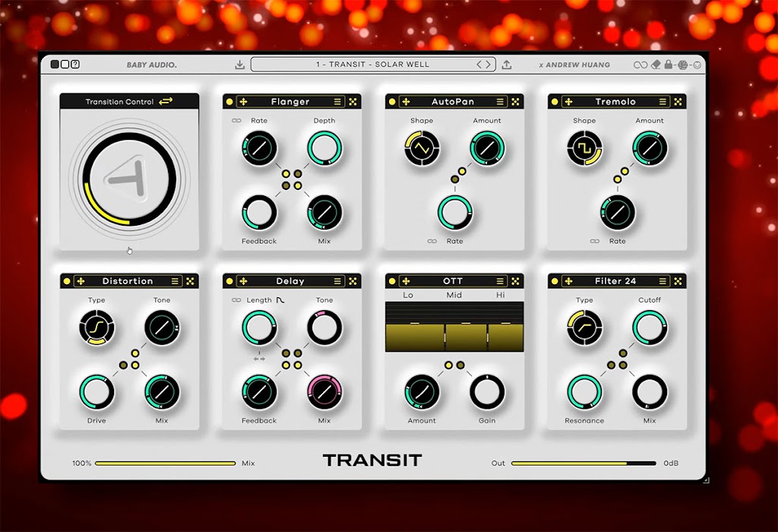Toggle the Distortion module power dot
The image size is (778, 532).
coord(67,281)
